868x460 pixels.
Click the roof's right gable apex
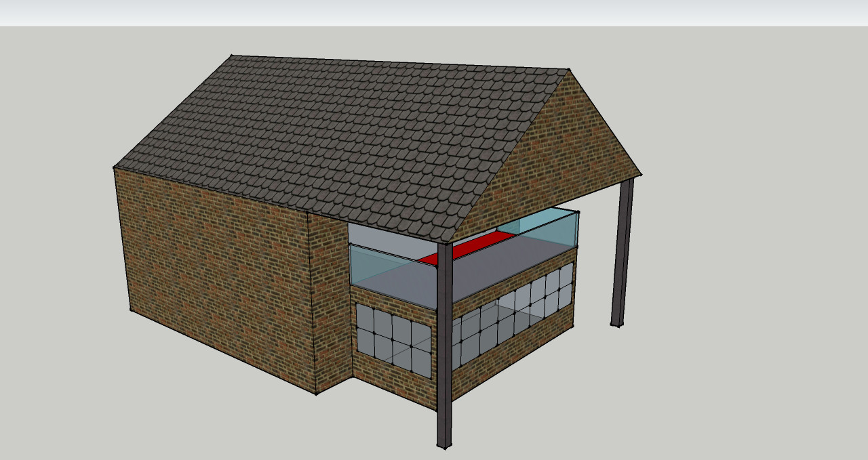pyautogui.click(x=568, y=70)
